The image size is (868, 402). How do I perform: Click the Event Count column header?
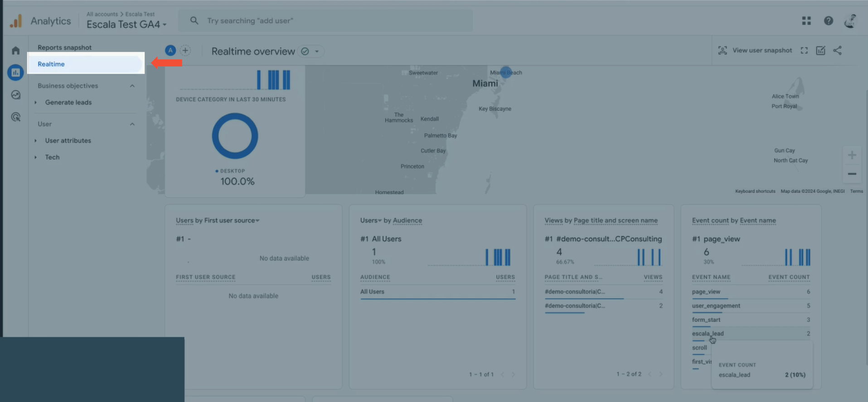tap(789, 277)
